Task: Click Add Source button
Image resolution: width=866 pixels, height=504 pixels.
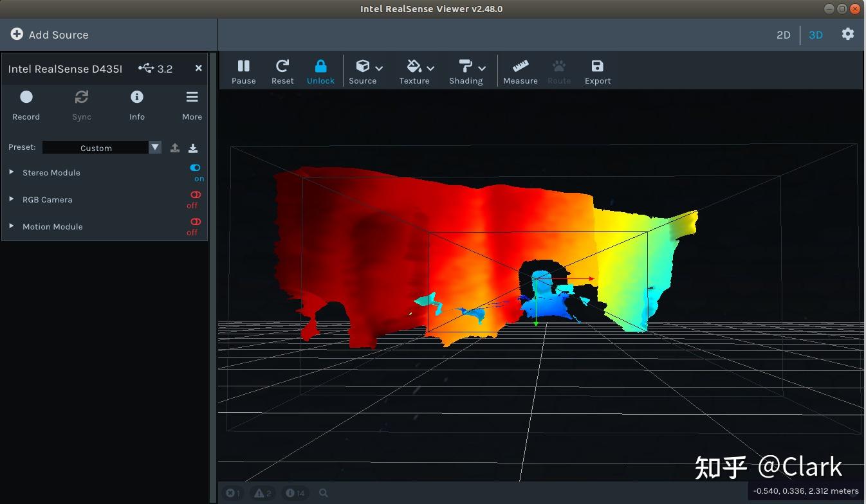Action: coord(50,35)
